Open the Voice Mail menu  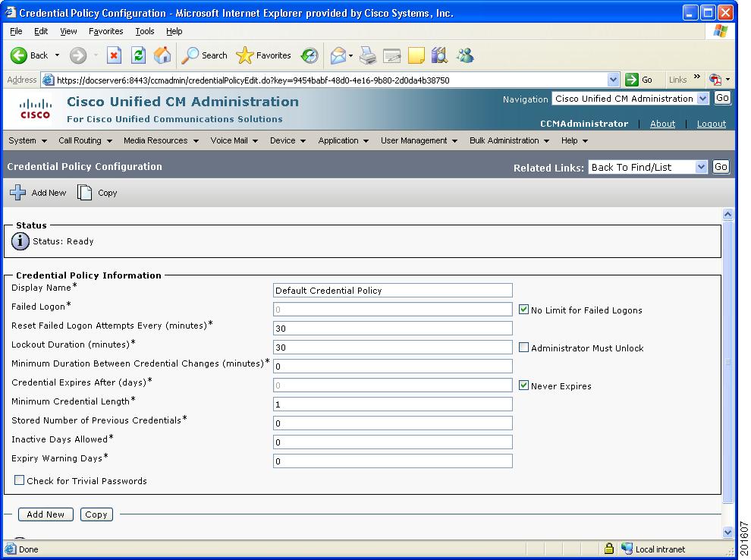(234, 140)
